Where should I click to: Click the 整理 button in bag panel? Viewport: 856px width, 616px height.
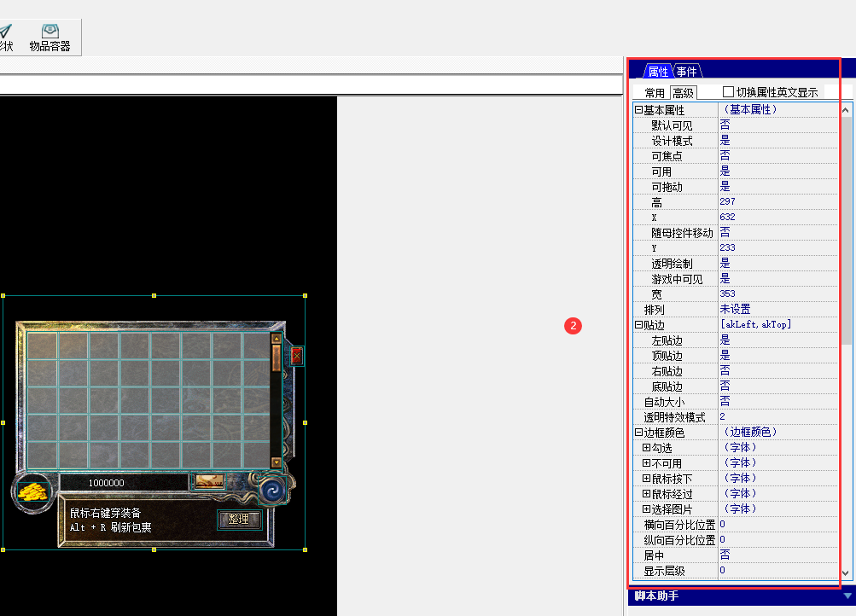click(x=239, y=519)
